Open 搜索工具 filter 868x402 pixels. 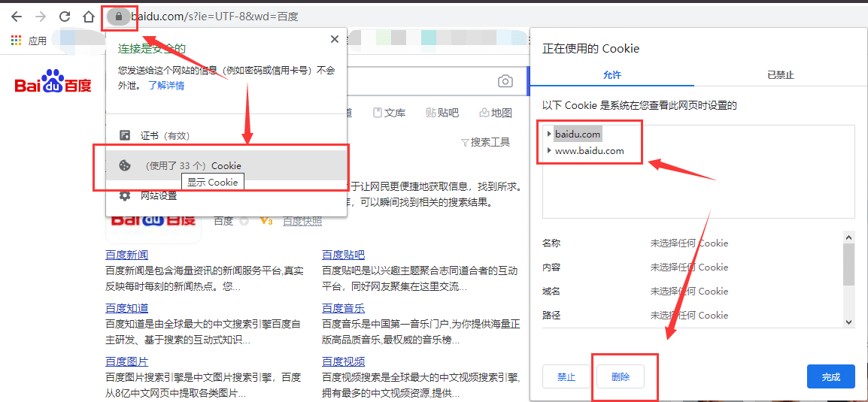click(x=485, y=142)
